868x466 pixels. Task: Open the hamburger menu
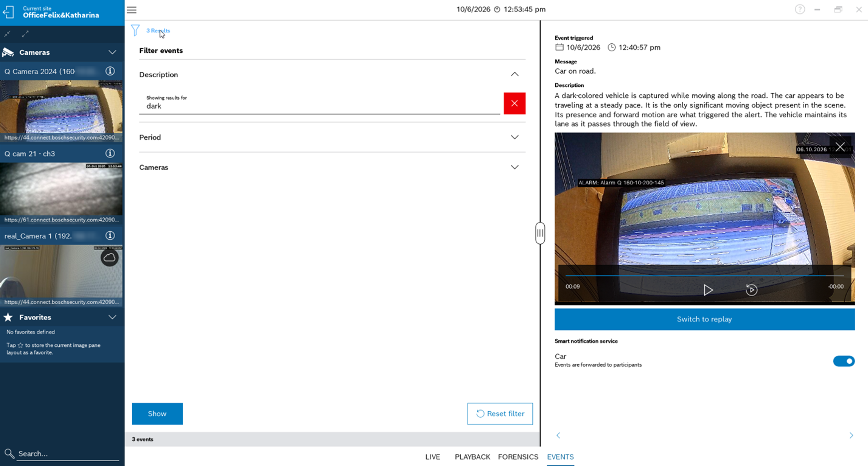click(x=131, y=10)
